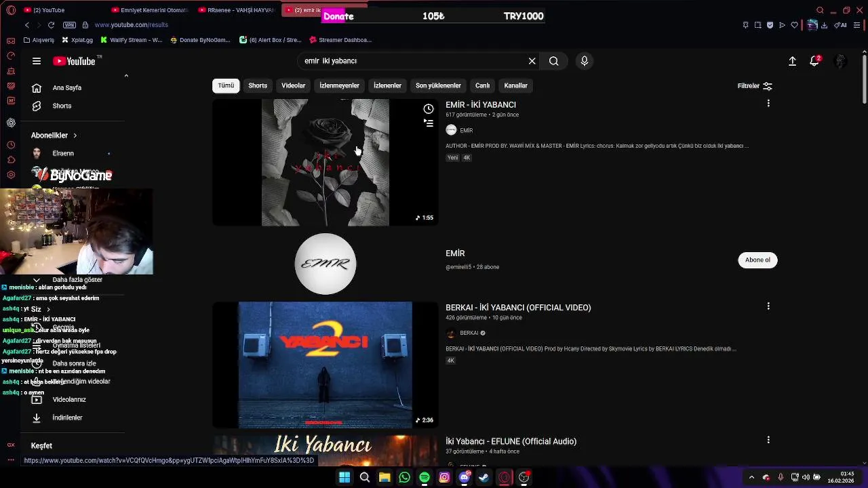The height and width of the screenshot is (488, 868).
Task: Open options for İki Yabancı - EFLUNE
Action: (768, 440)
